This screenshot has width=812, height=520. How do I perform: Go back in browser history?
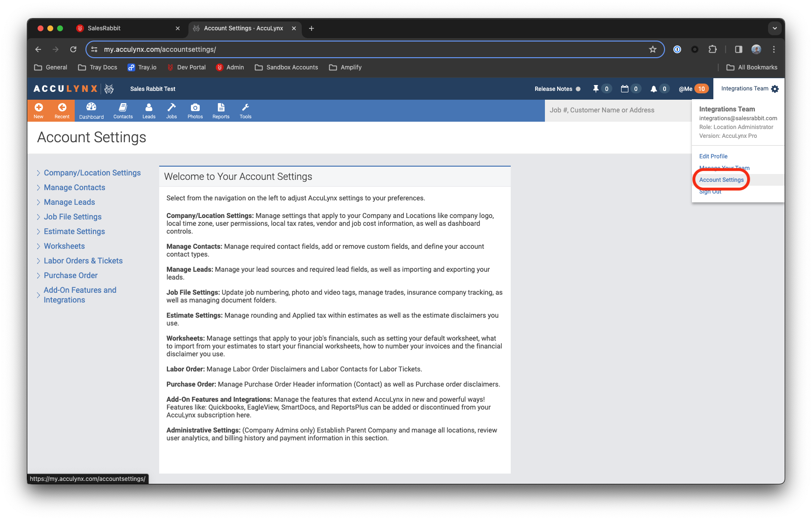[38, 49]
